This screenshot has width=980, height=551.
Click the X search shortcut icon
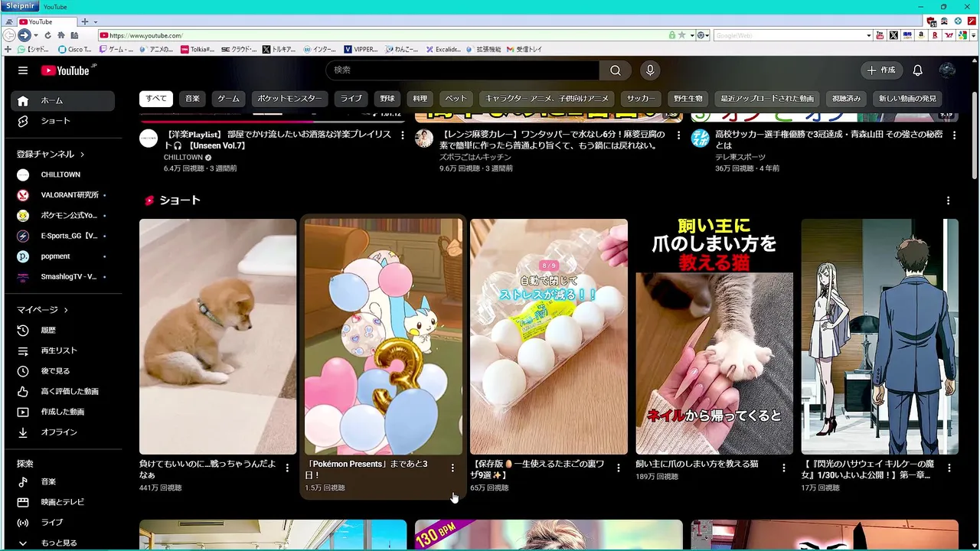893,35
